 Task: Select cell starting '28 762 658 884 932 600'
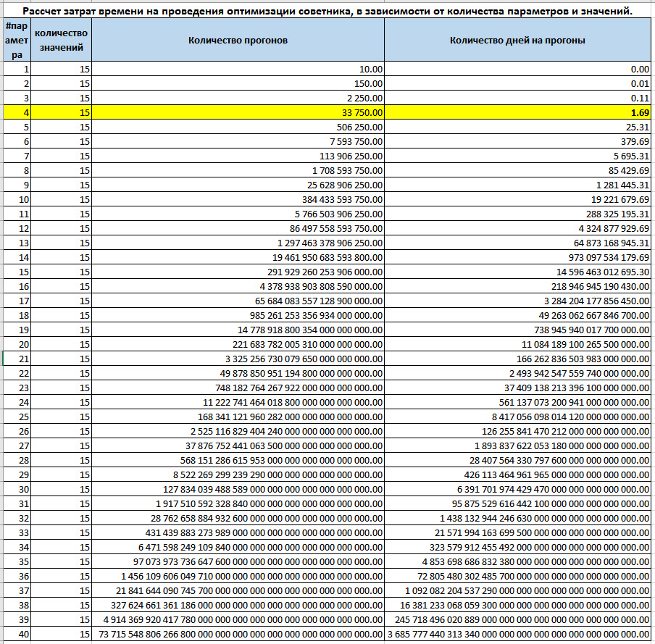point(238,518)
